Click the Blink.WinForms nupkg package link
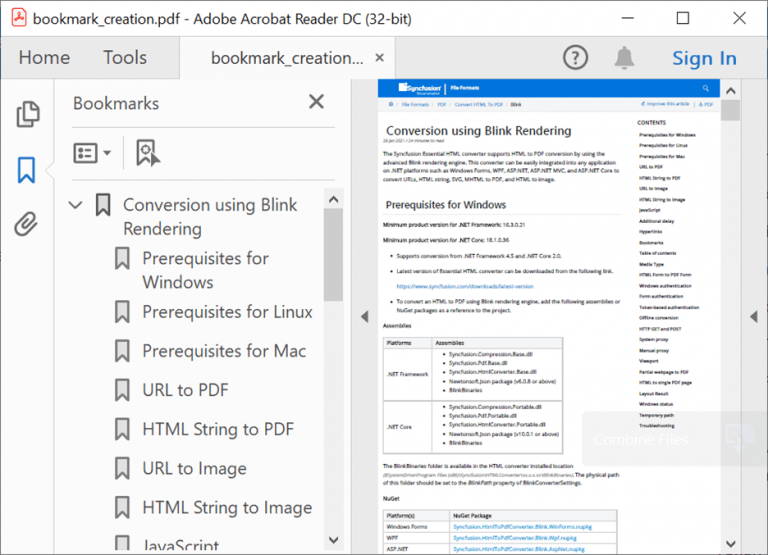This screenshot has height=555, width=768. coord(523,527)
